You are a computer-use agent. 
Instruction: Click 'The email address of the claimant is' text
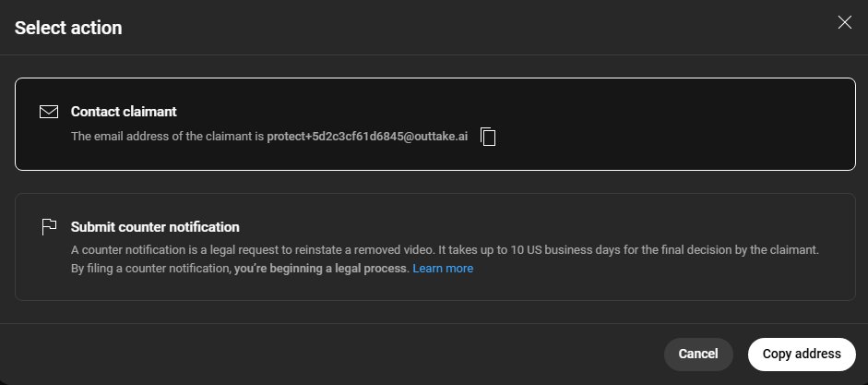tap(167, 137)
